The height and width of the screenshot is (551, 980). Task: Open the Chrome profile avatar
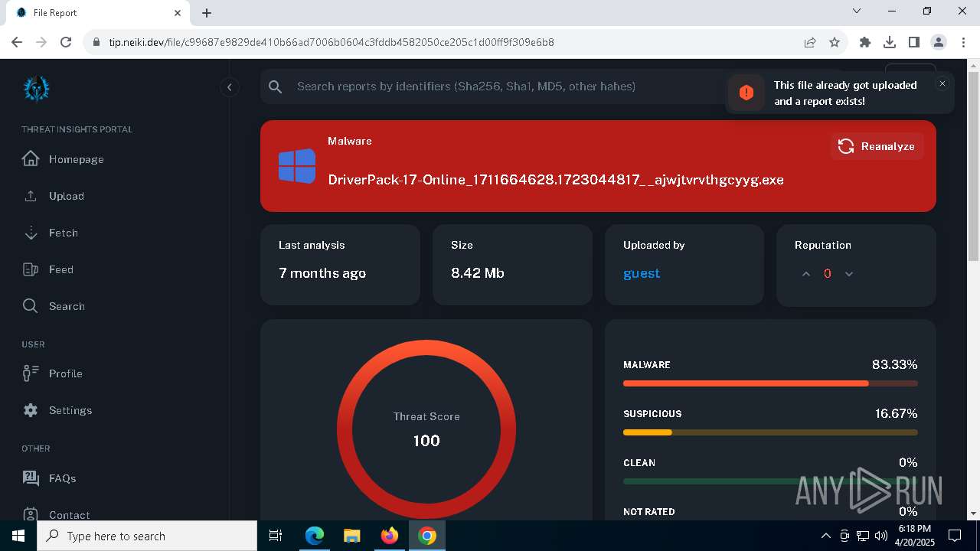[x=939, y=42]
